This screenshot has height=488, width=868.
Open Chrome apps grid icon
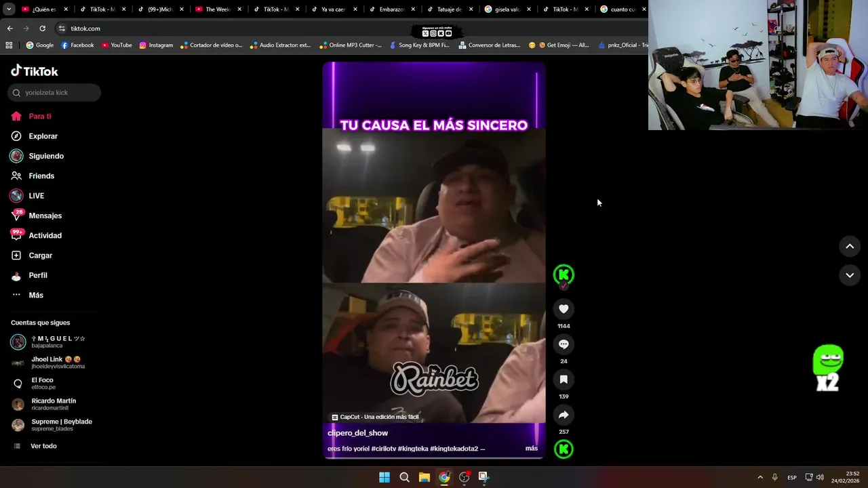tap(9, 45)
